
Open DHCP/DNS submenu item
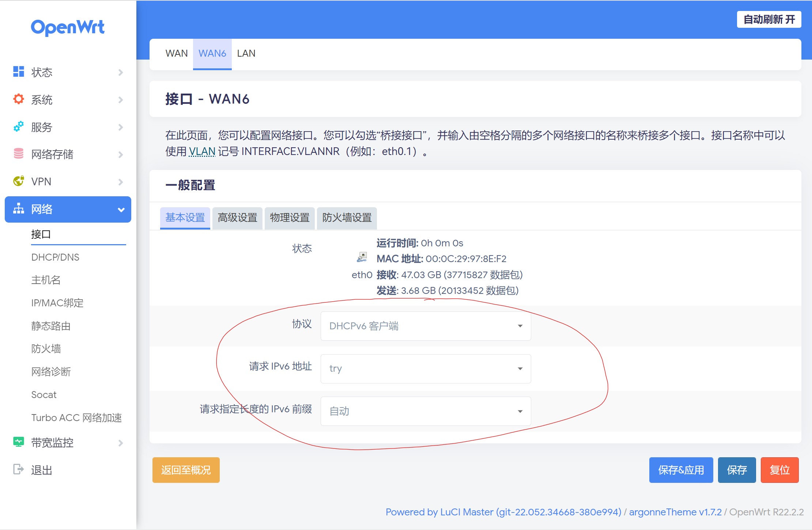pos(55,257)
